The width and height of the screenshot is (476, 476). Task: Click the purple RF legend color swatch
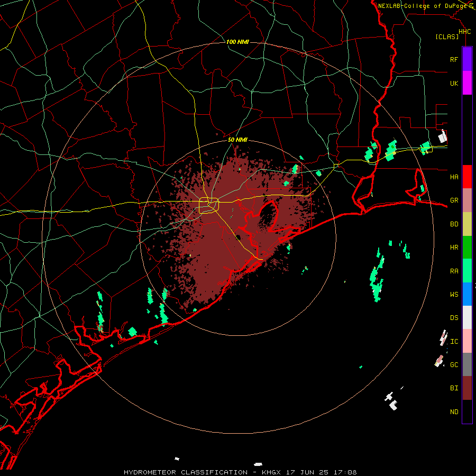click(x=467, y=59)
